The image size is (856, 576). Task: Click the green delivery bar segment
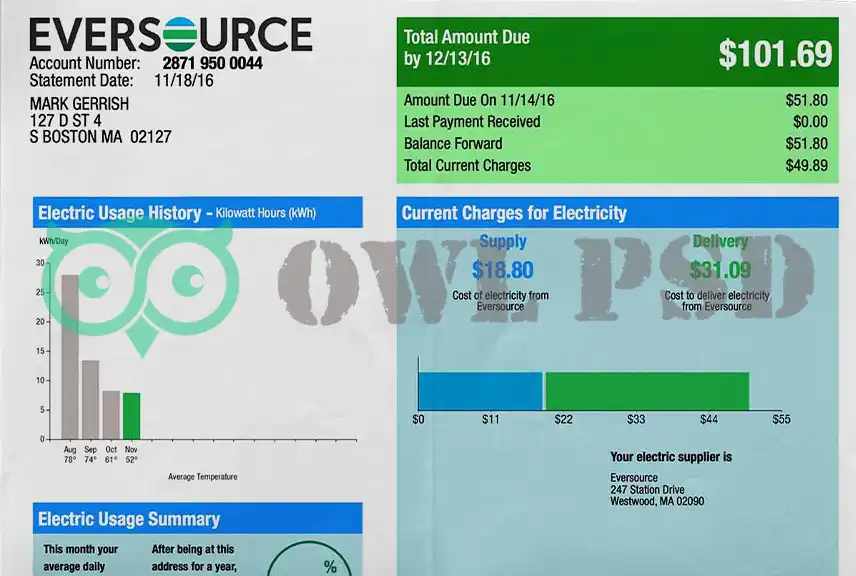point(647,391)
